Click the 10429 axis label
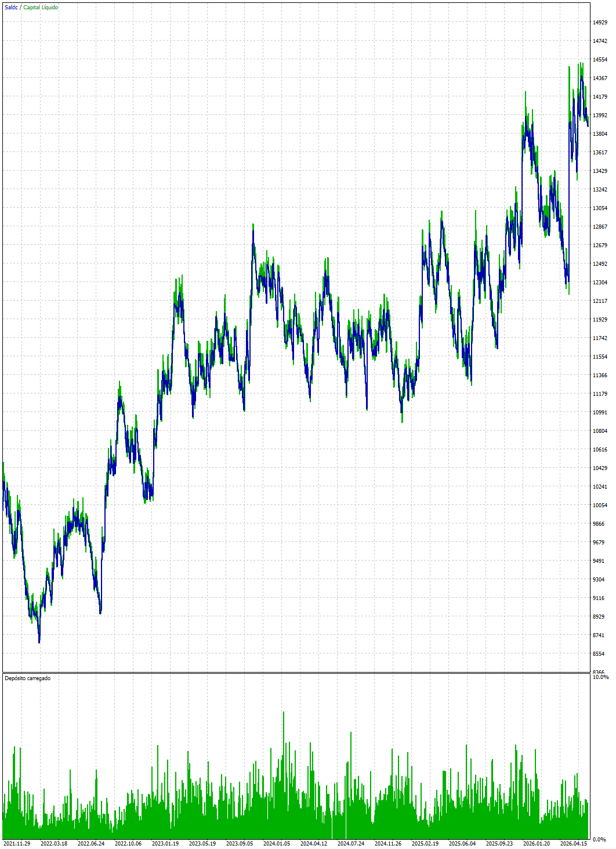The width and height of the screenshot is (616, 849). 600,468
